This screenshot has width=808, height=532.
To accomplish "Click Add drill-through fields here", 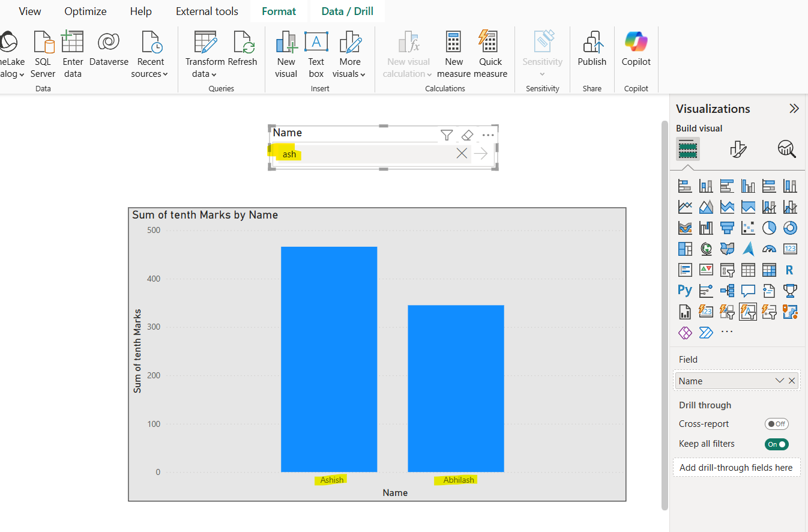I will 737,467.
